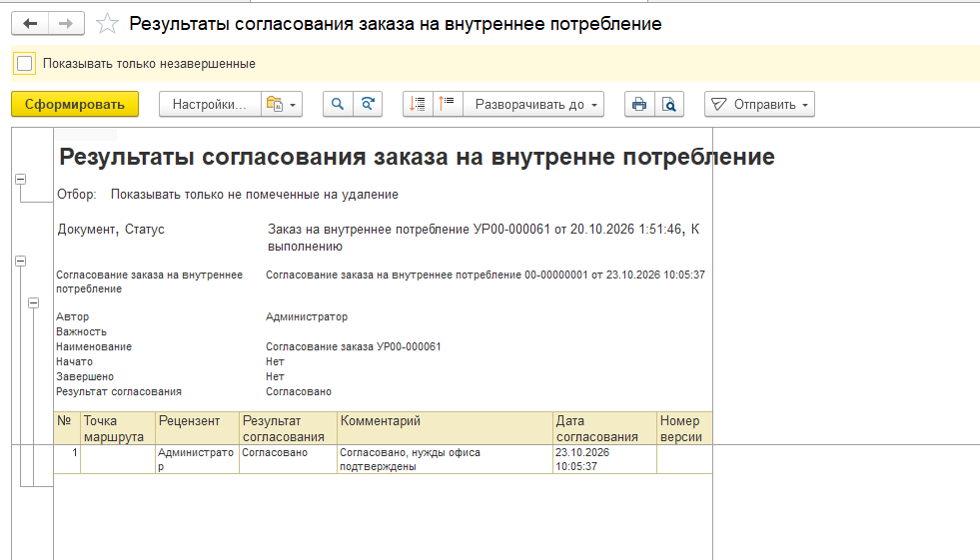Image resolution: width=980 pixels, height=560 pixels.
Task: Enable 'Показывать только незавершенные' checkbox
Action: 24,64
